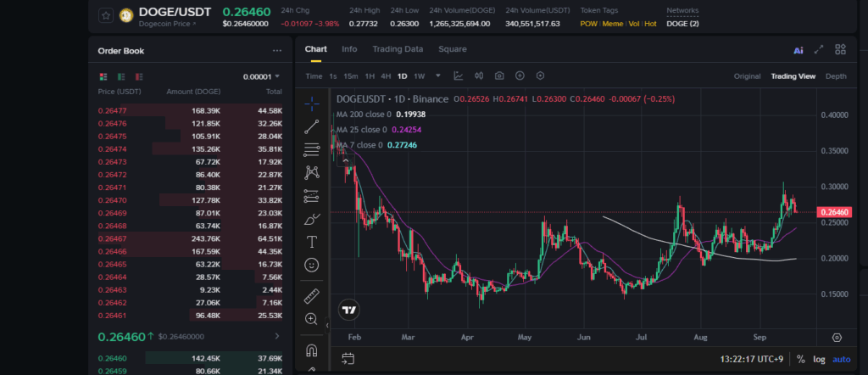Add DOGE/USDT to favorites with star icon
The width and height of the screenshot is (868, 375).
tap(106, 16)
